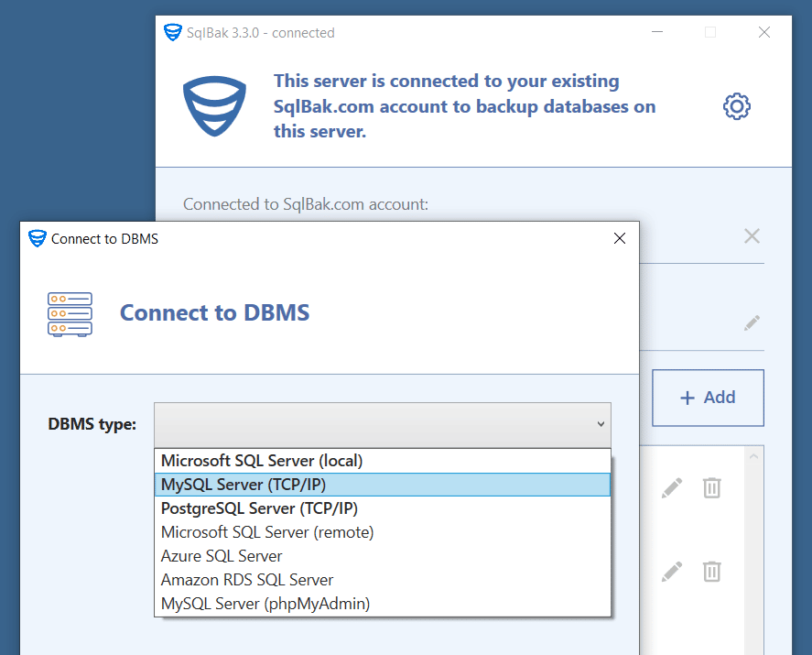812x655 pixels.
Task: Click the scrollbar up arrow in the connections list
Action: (x=753, y=455)
